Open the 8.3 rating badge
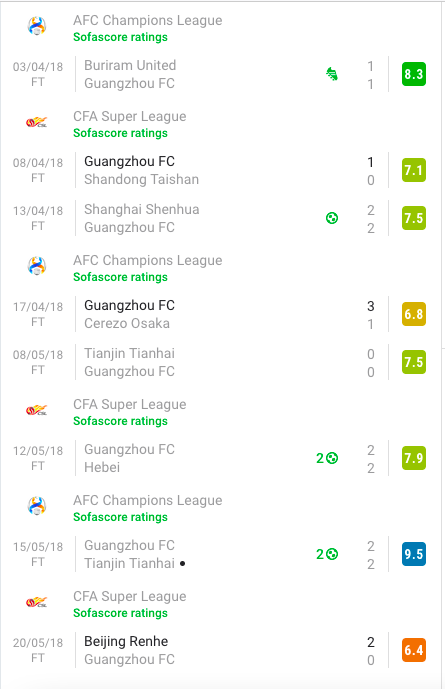Image resolution: width=445 pixels, height=689 pixels. point(414,74)
